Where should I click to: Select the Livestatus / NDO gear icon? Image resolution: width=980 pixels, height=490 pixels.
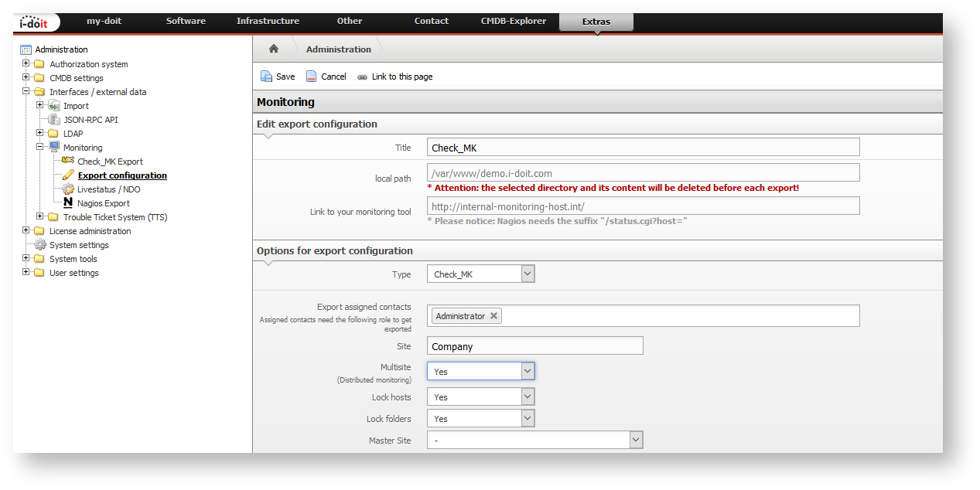(68, 189)
